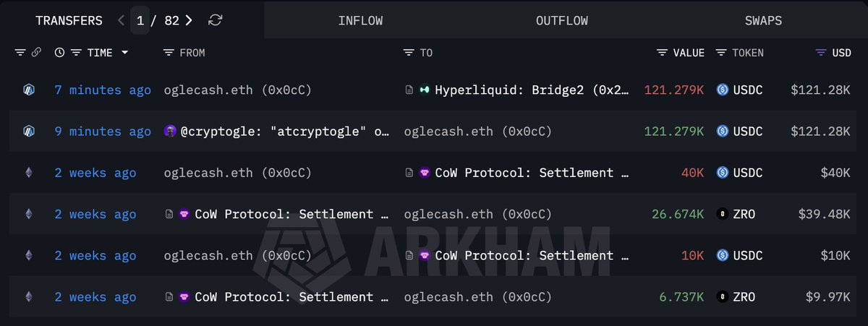Open the '7 minutes ago' transaction link

(103, 90)
